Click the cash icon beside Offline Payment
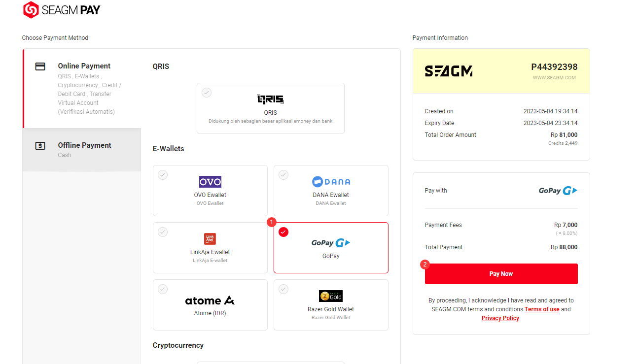 click(x=40, y=146)
